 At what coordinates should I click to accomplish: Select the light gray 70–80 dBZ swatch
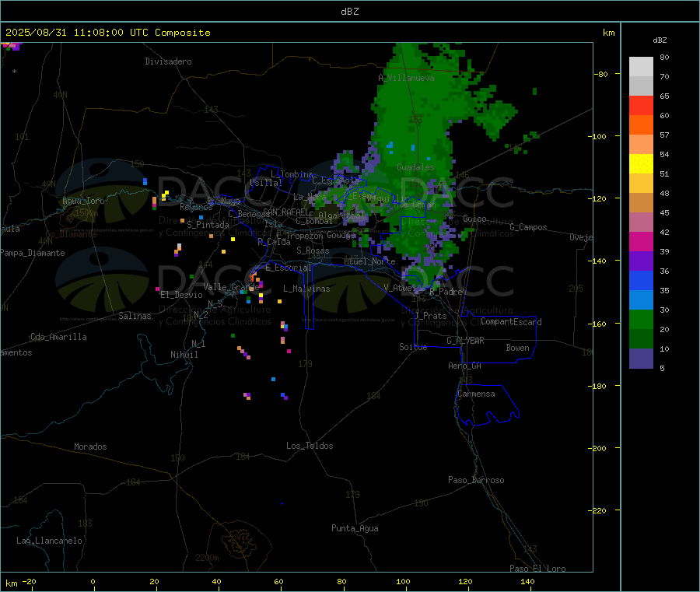pos(641,67)
